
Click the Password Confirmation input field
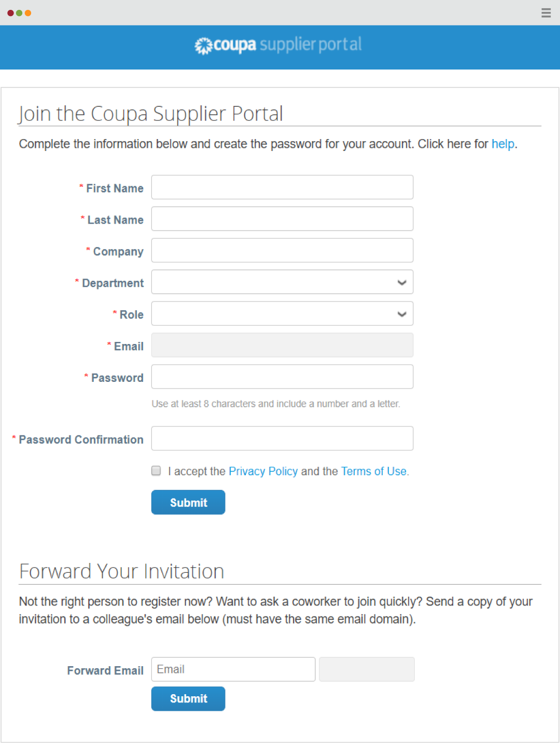(x=282, y=438)
